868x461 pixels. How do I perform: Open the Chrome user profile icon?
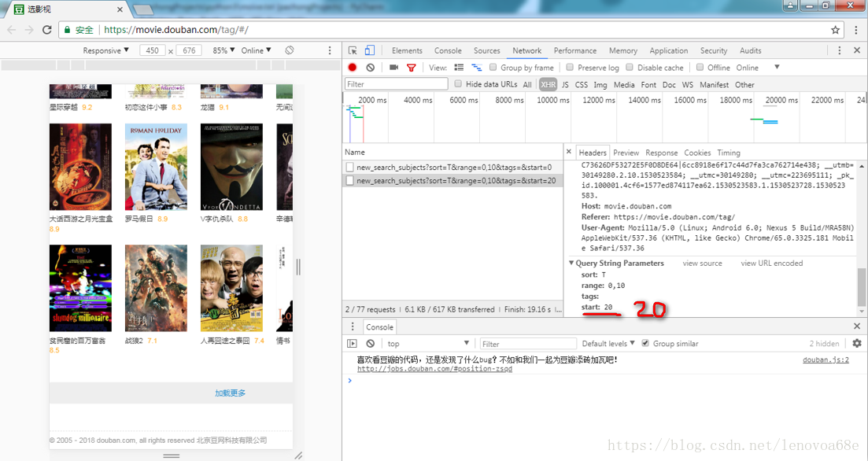tap(790, 6)
